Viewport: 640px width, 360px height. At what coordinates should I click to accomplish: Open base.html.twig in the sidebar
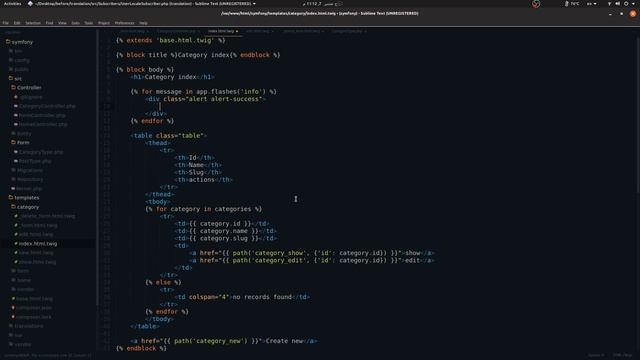point(35,299)
